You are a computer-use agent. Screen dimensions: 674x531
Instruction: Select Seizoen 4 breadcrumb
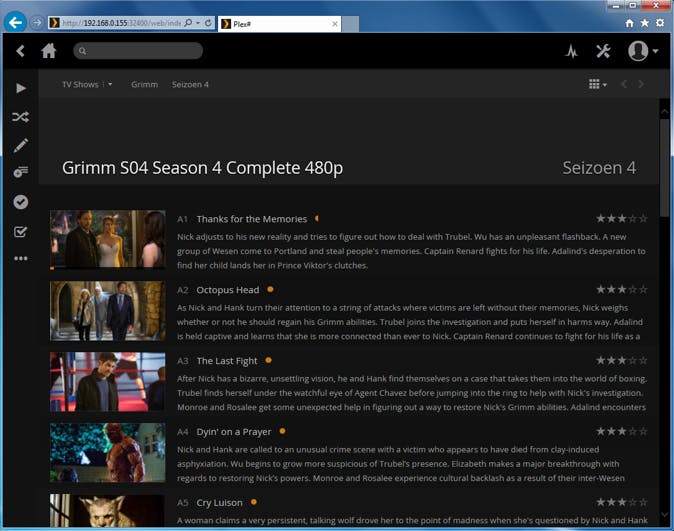(190, 84)
